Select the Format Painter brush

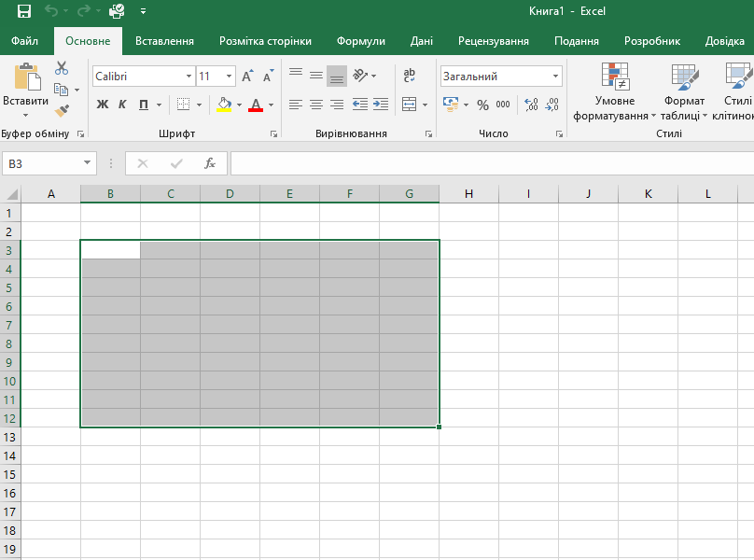[62, 111]
